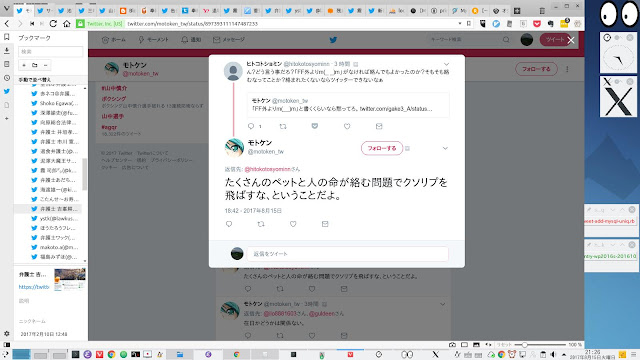Like the main tweet heart
This screenshot has width=640, height=360.
pos(293,224)
